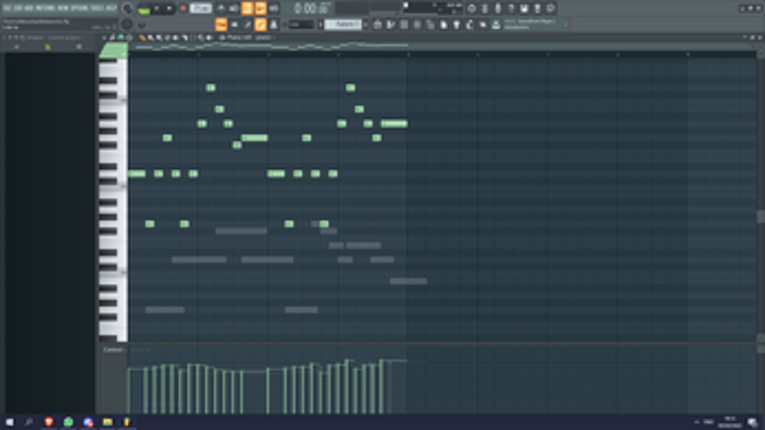The width and height of the screenshot is (765, 430).
Task: Select the Slice tool
Action: click(176, 37)
